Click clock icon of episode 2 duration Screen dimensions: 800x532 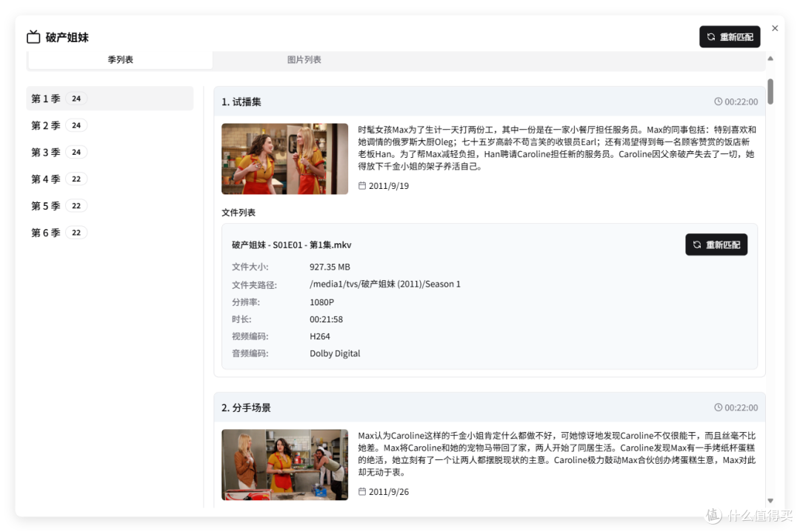coord(718,408)
